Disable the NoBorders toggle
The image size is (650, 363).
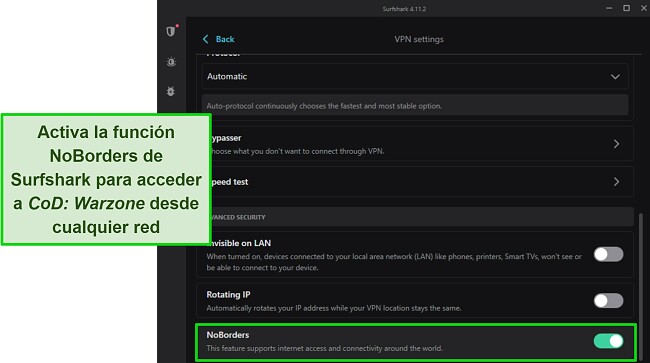click(x=608, y=341)
